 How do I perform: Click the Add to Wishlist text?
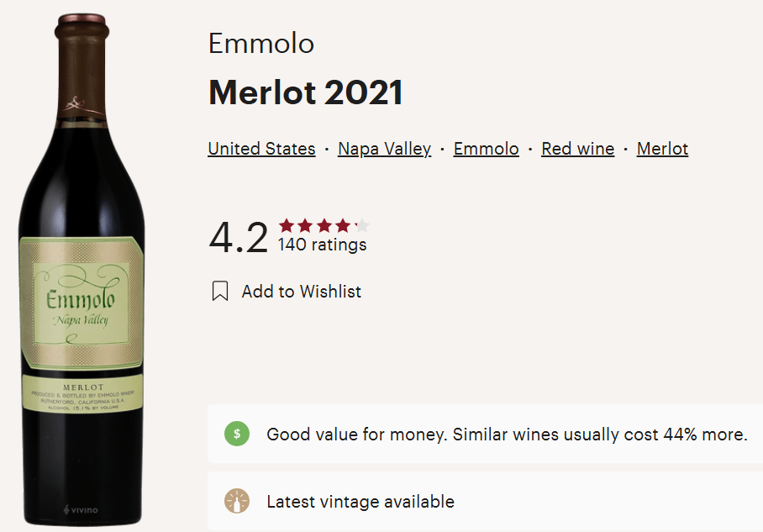point(301,292)
